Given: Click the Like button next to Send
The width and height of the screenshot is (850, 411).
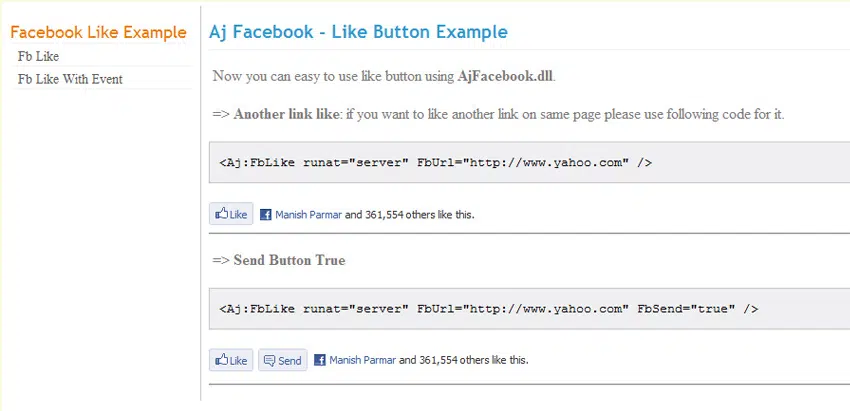Looking at the screenshot, I should click(x=231, y=360).
